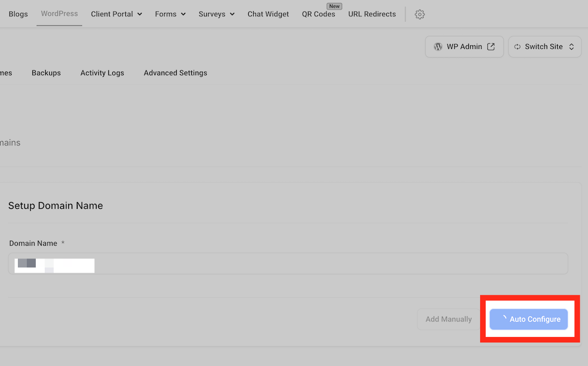588x366 pixels.
Task: Open the QR Codes section
Action: tap(319, 14)
